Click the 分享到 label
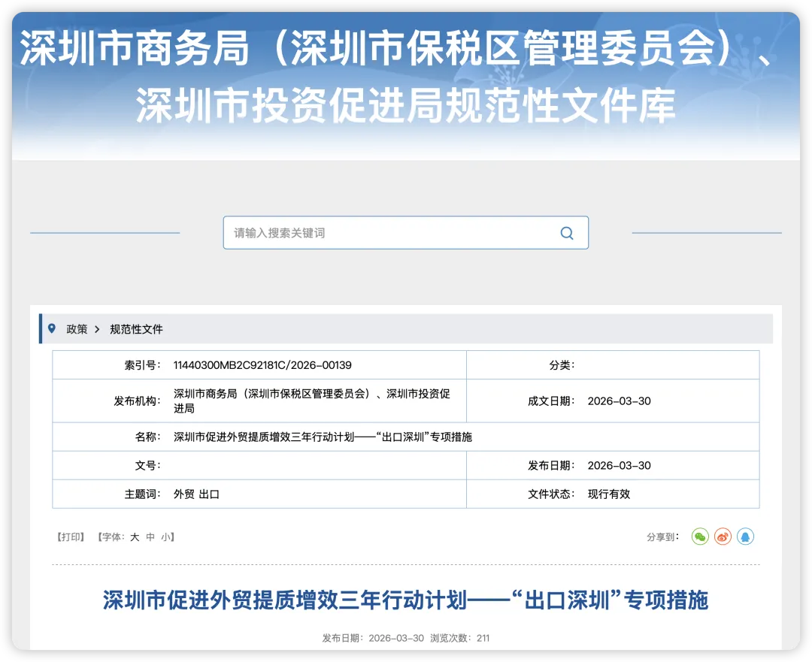 click(x=662, y=537)
